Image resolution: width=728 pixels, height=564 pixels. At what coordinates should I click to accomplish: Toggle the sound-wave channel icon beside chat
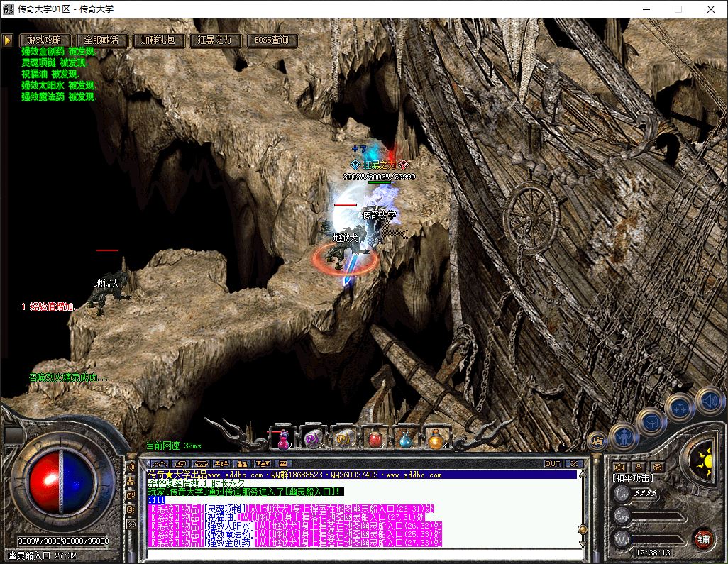pos(131,467)
